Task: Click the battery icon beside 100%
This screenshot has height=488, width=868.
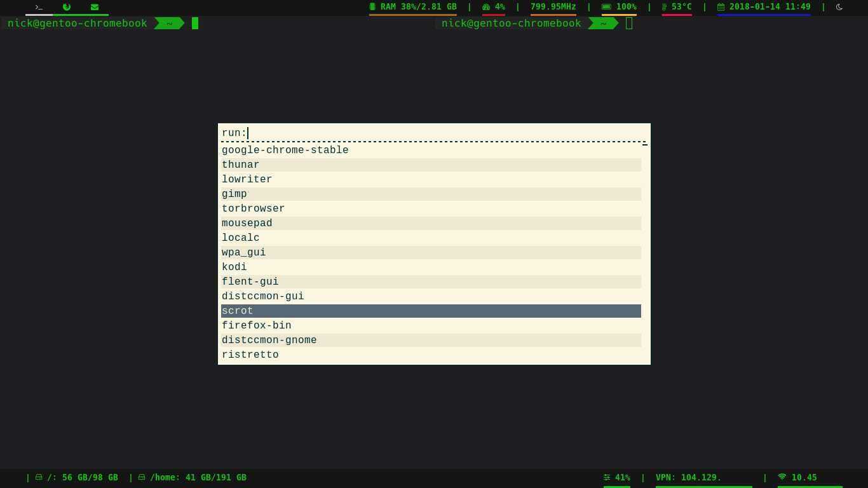Action: [606, 7]
